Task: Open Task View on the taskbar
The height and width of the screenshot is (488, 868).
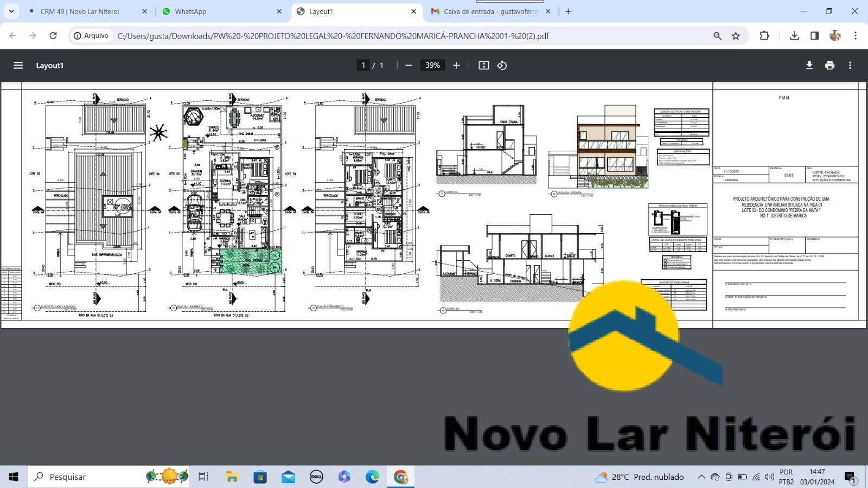Action: (x=203, y=477)
